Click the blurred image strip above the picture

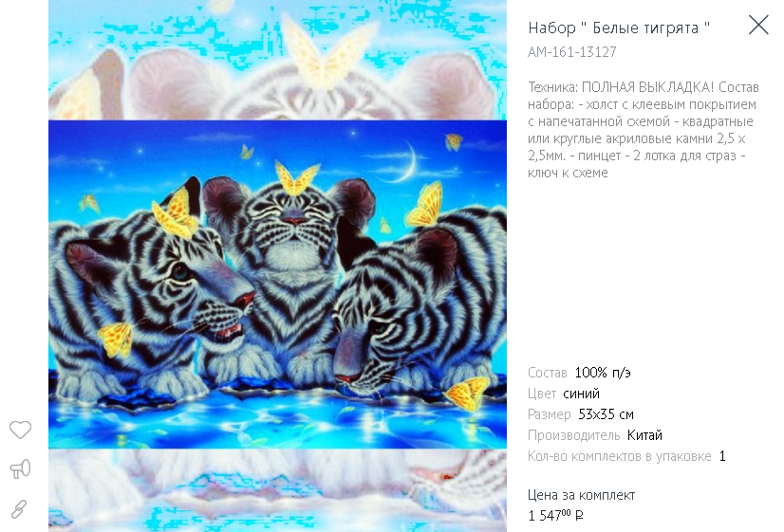[277, 60]
